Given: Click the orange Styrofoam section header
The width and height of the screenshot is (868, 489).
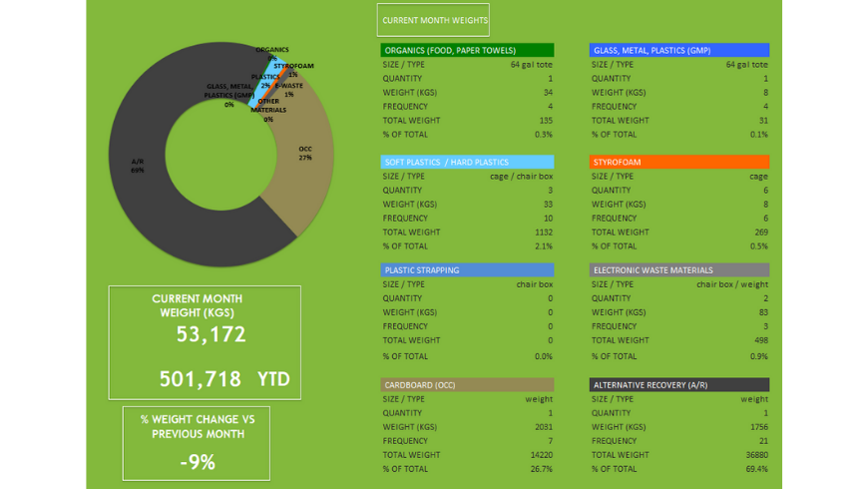Looking at the screenshot, I should click(678, 162).
